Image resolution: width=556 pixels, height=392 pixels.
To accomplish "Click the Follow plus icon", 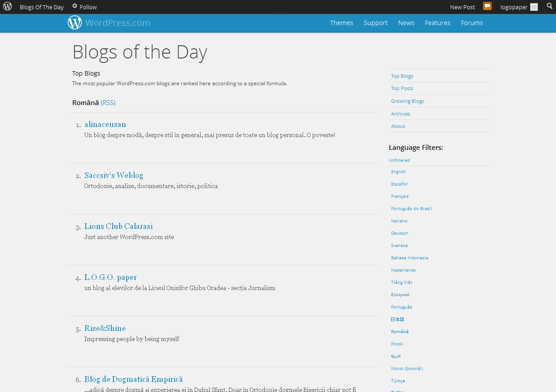I will click(x=75, y=6).
